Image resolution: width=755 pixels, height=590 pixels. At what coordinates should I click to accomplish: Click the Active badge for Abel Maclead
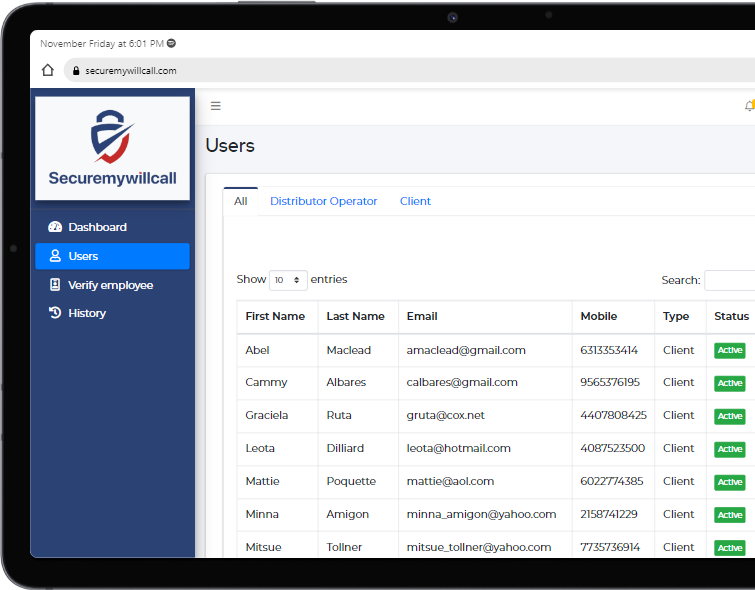pos(729,350)
